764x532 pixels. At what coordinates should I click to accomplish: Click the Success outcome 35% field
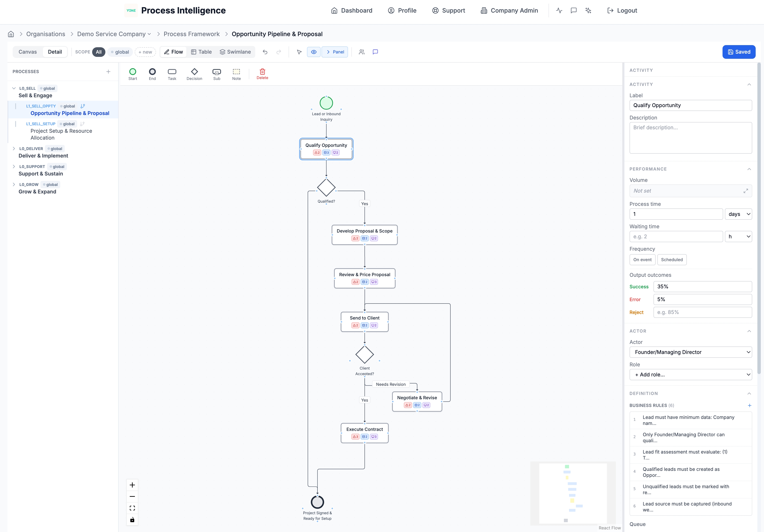702,286
